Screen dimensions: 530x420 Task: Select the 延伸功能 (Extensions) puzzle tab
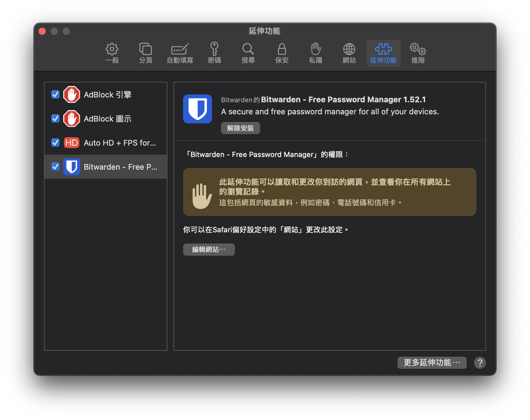click(x=383, y=53)
